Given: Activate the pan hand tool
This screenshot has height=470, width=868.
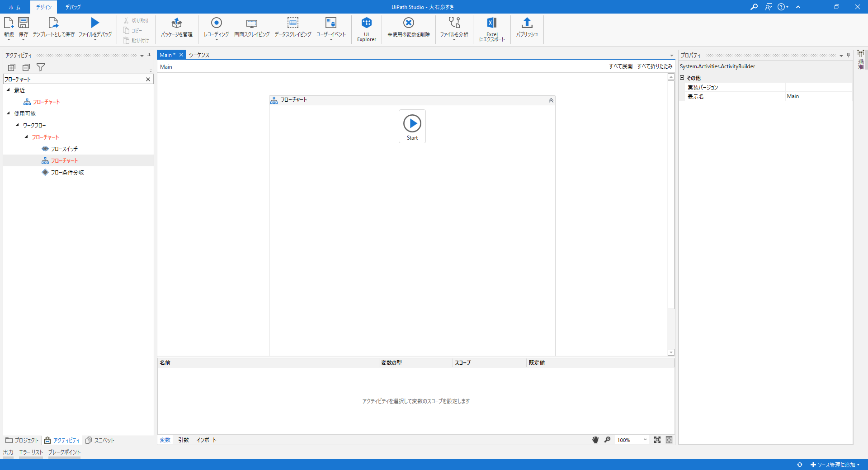Looking at the screenshot, I should click(x=595, y=440).
